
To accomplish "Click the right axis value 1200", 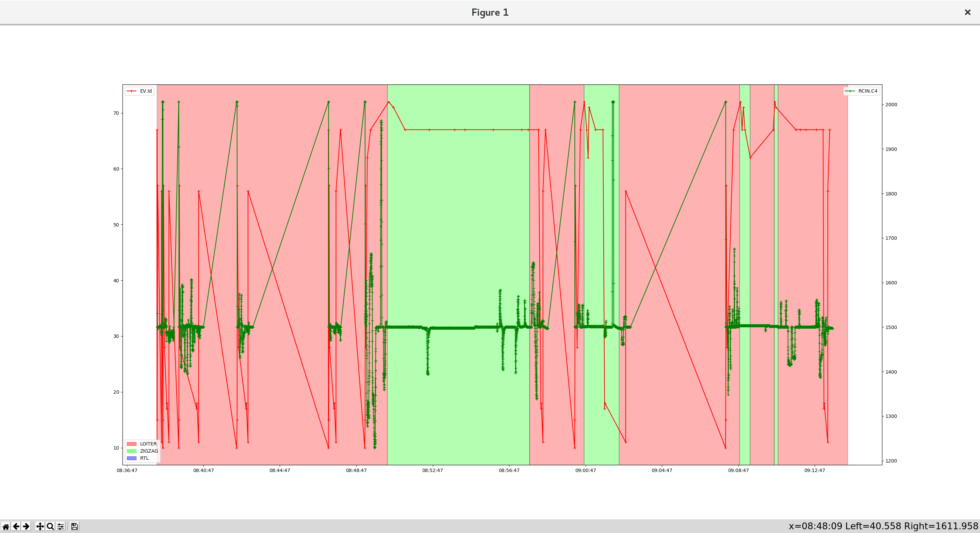I will tap(891, 461).
